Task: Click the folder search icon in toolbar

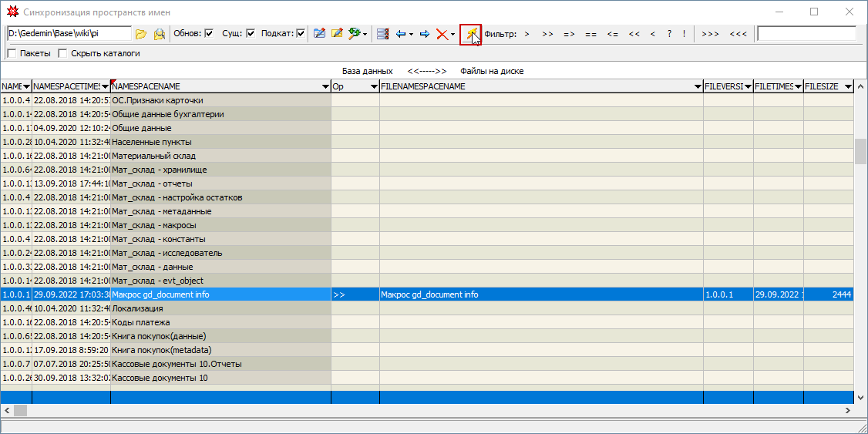Action: pos(160,34)
